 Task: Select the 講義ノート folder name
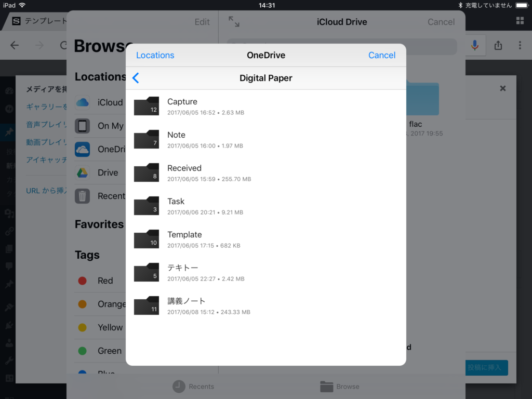pyautogui.click(x=187, y=301)
